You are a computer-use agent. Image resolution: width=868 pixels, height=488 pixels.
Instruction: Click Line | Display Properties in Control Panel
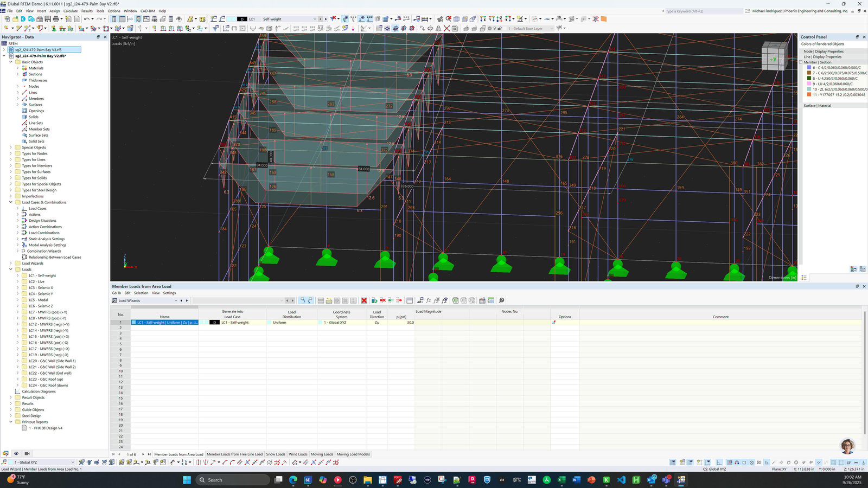(822, 57)
